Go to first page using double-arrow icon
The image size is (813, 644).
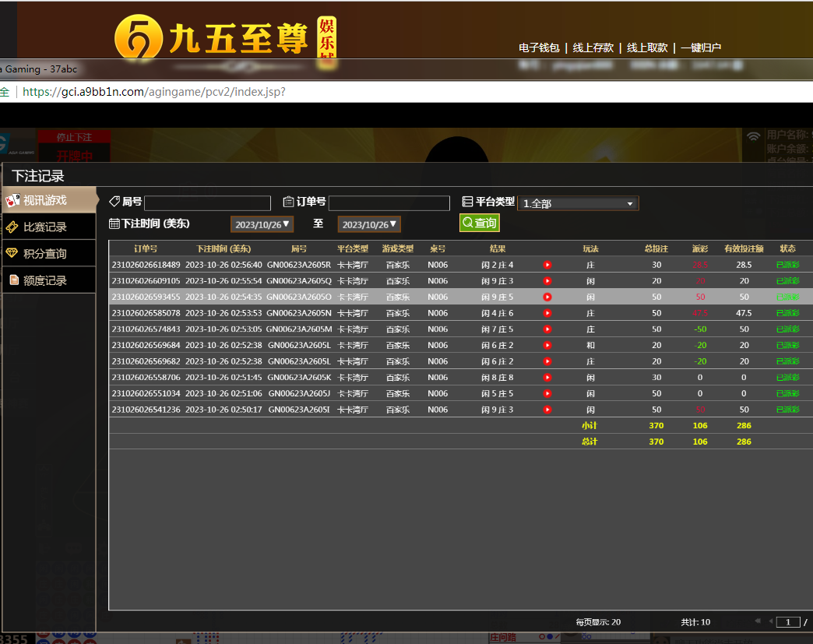click(758, 621)
